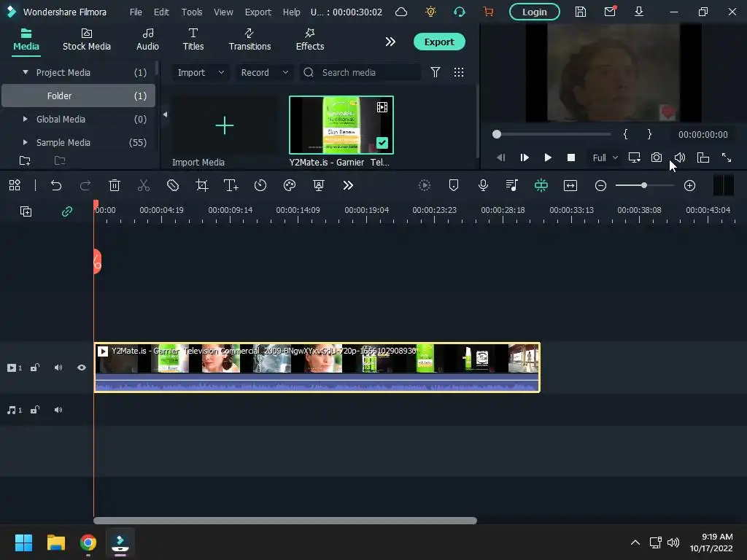The image size is (747, 560).
Task: Switch to the Stock Media tab
Action: click(87, 40)
